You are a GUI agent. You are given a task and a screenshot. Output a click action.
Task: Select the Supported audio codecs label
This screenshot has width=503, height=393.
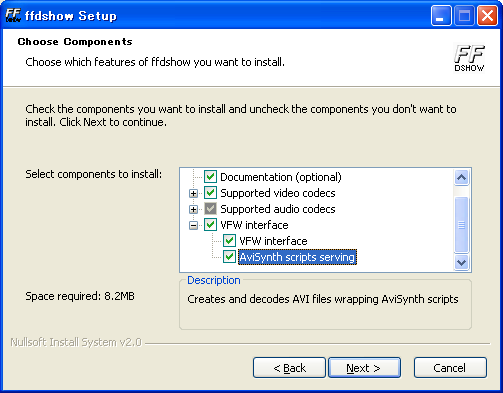point(278,209)
